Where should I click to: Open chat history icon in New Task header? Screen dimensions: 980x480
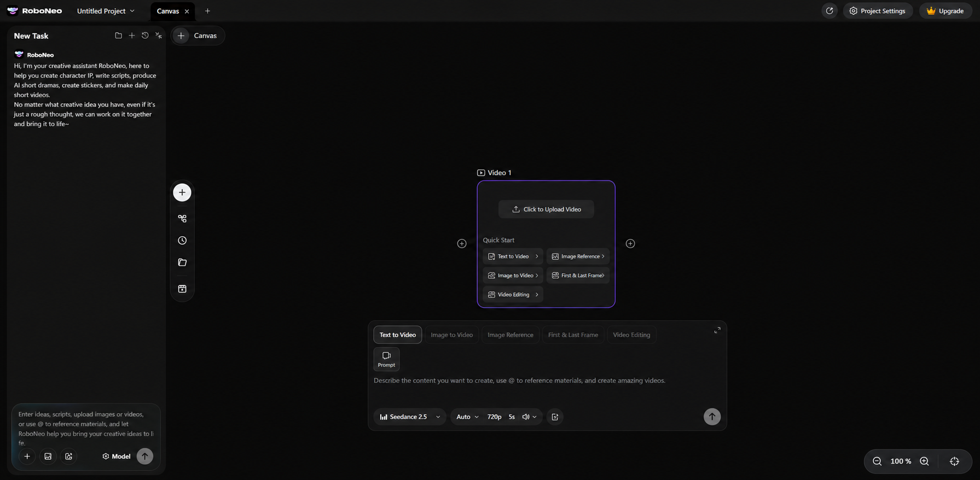coord(145,36)
